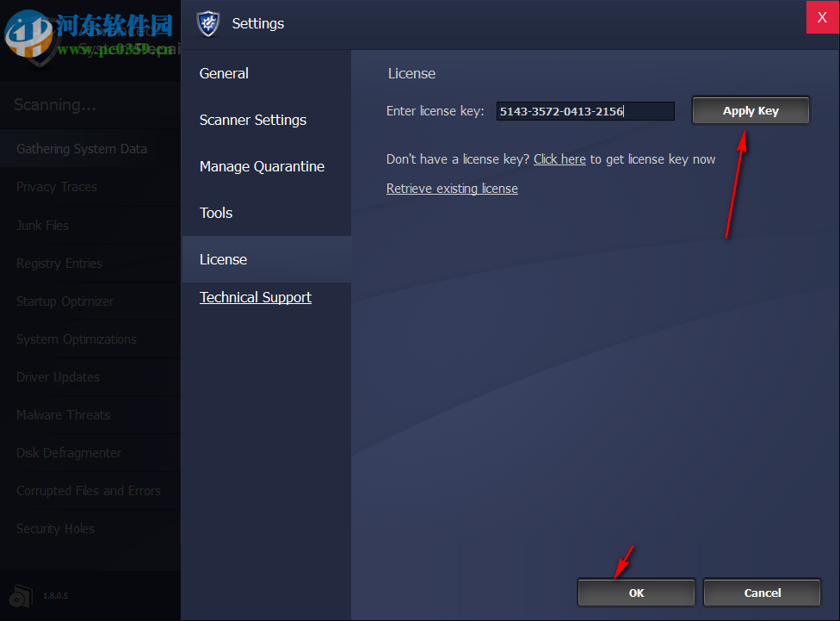Open the Technical Support page
This screenshot has width=840, height=621.
pos(255,297)
